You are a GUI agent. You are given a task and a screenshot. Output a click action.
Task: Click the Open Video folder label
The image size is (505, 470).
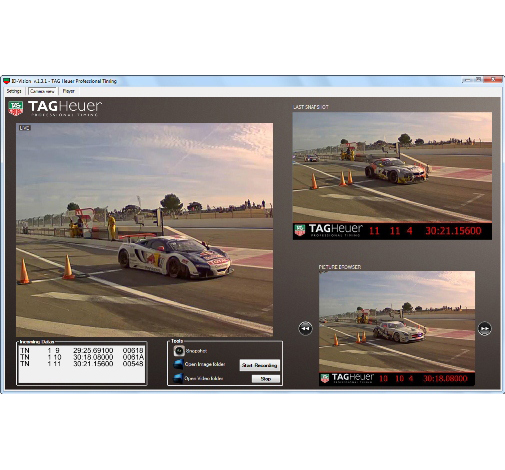click(x=204, y=379)
